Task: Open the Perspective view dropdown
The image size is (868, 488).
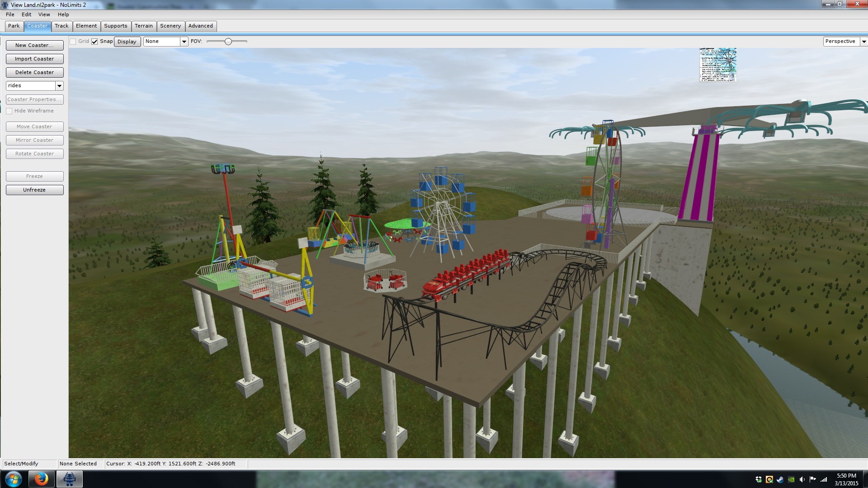Action: click(x=863, y=42)
